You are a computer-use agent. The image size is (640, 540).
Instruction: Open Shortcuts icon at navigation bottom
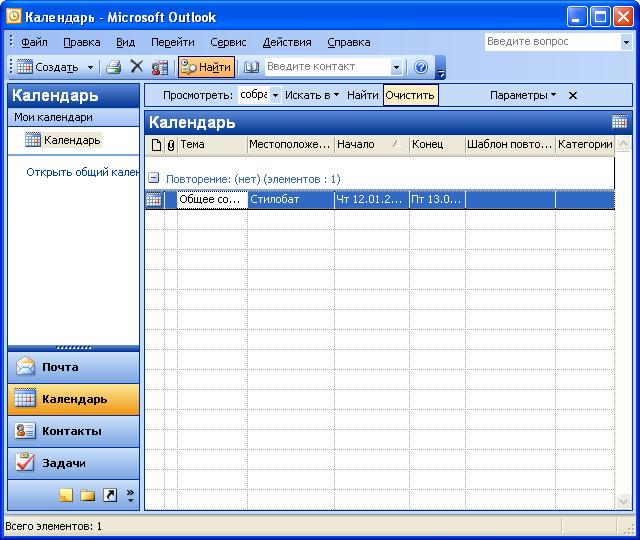click(110, 495)
